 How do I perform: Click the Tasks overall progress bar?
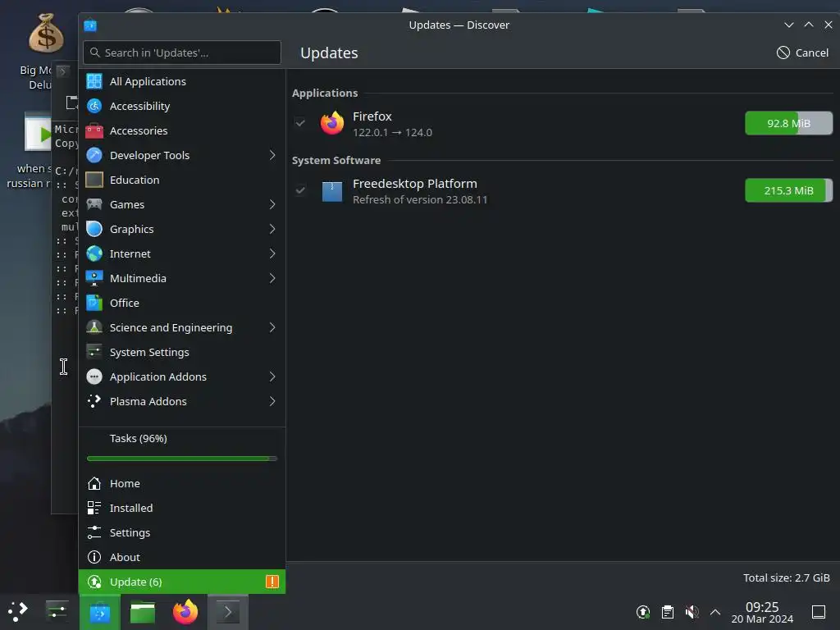click(x=181, y=459)
